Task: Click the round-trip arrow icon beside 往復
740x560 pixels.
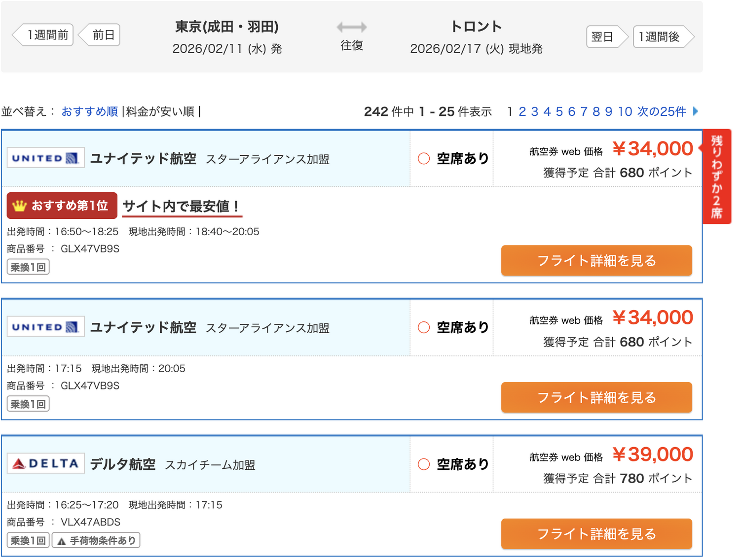Action: [x=351, y=28]
